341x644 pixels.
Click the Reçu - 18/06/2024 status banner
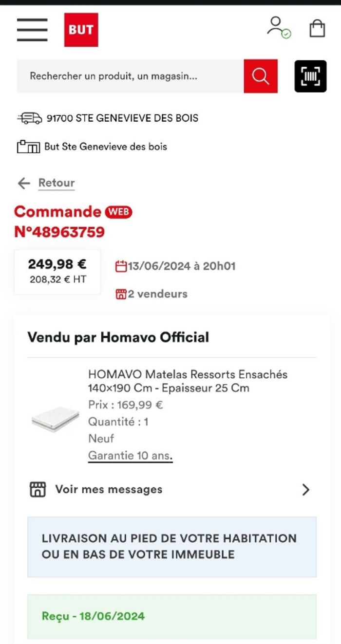[x=171, y=616]
